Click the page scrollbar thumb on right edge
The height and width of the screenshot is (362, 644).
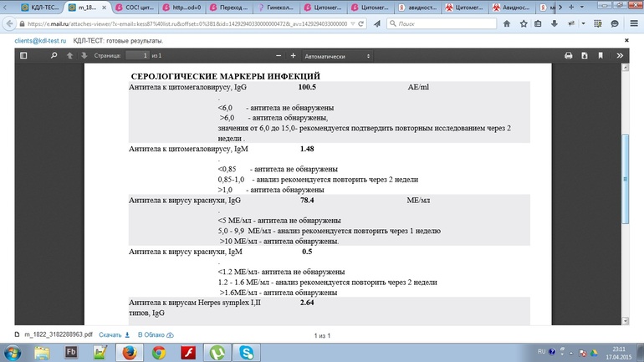click(625, 179)
